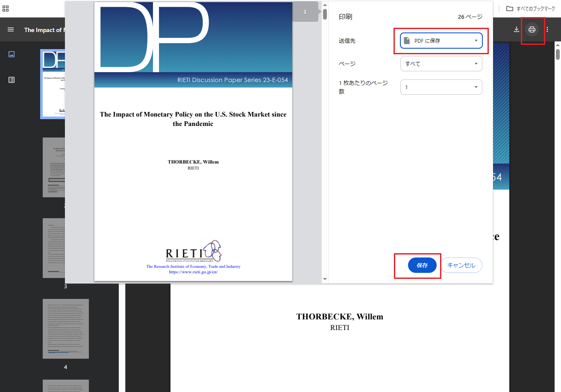
Task: Select page 4 thumbnail in sidebar
Action: 66,329
